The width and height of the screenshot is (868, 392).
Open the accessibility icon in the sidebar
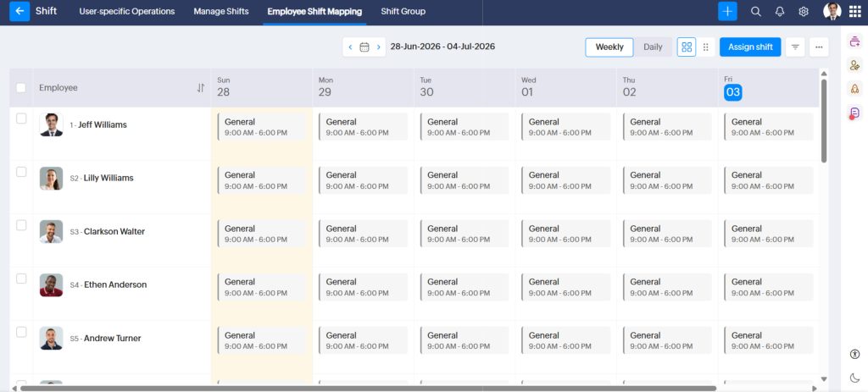pyautogui.click(x=854, y=355)
